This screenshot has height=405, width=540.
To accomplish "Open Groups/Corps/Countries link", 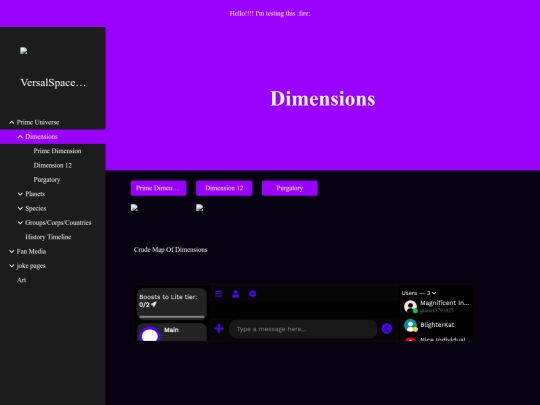I will (x=58, y=222).
